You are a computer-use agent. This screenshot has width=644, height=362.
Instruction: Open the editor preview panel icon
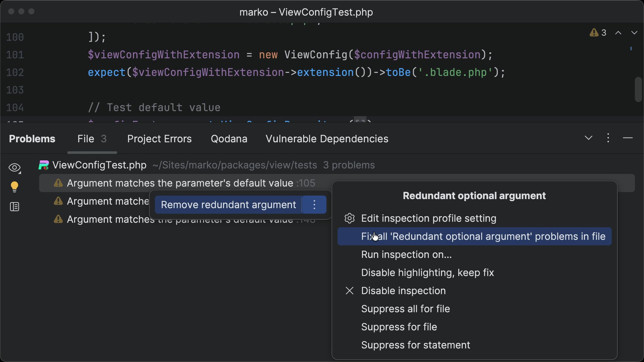click(x=14, y=207)
